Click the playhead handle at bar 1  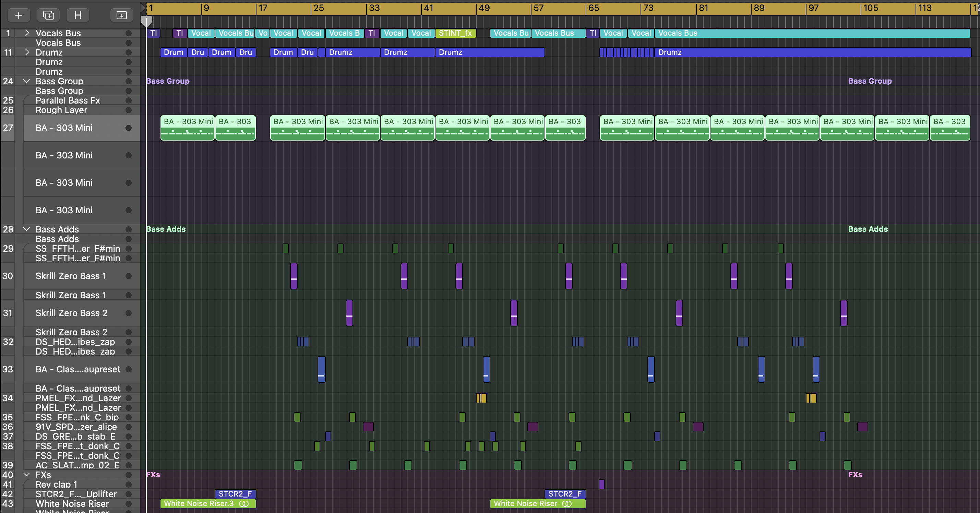tap(146, 21)
